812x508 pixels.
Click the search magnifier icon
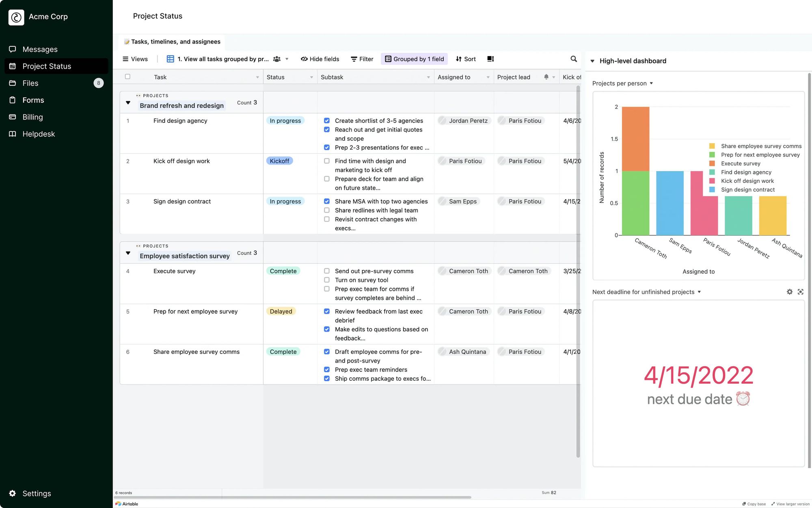pyautogui.click(x=574, y=59)
